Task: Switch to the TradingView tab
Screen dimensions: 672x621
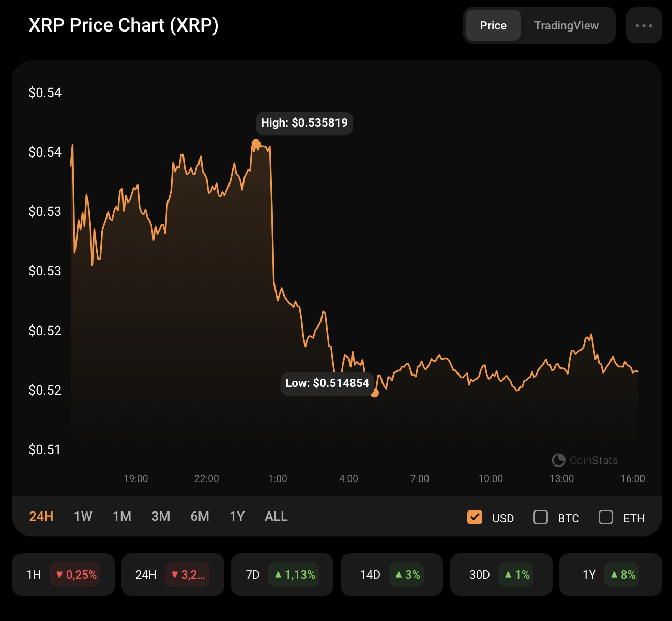Action: point(566,25)
